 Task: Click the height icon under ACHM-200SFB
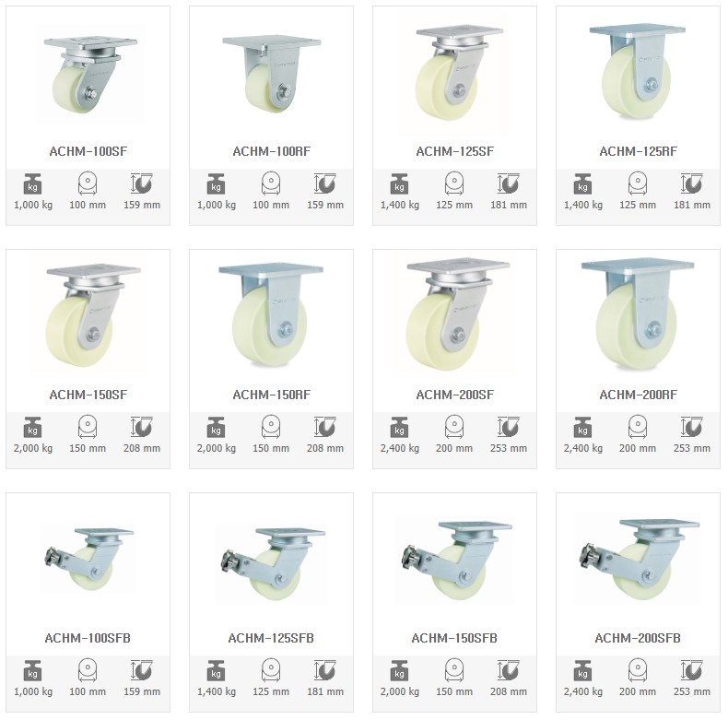[x=691, y=670]
